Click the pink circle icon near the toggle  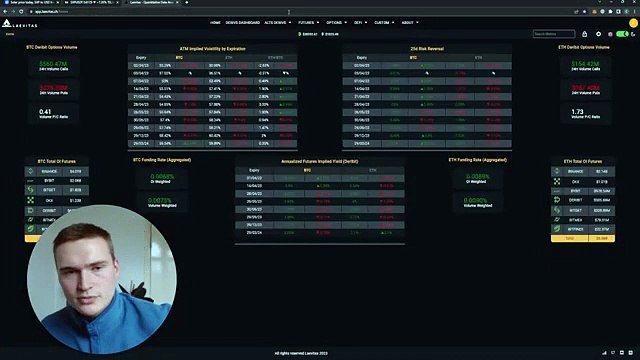point(610,34)
